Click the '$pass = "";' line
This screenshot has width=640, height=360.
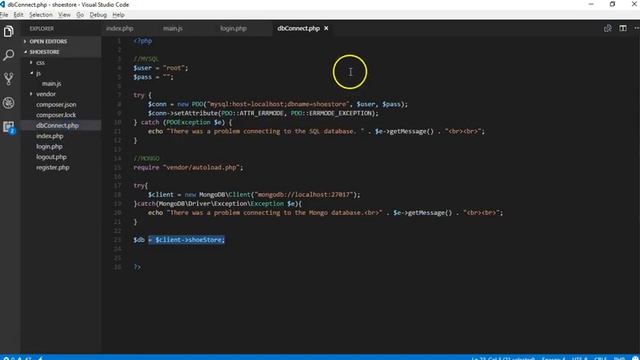click(x=153, y=77)
